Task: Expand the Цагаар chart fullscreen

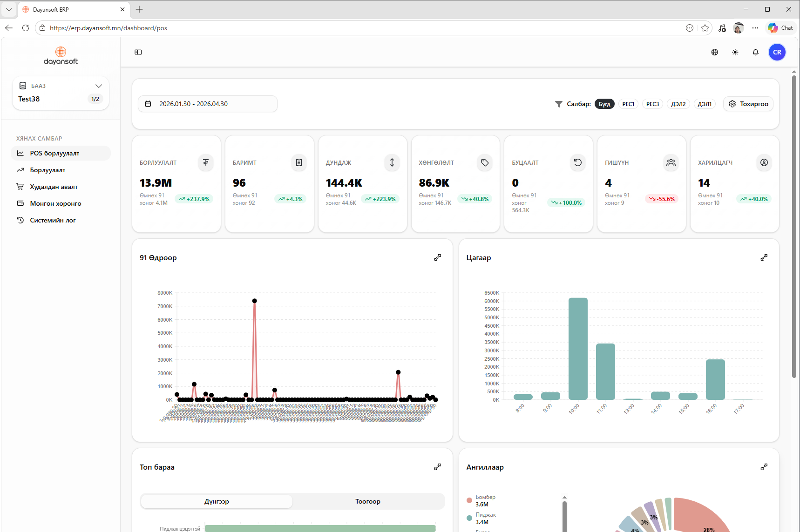Action: click(x=764, y=257)
